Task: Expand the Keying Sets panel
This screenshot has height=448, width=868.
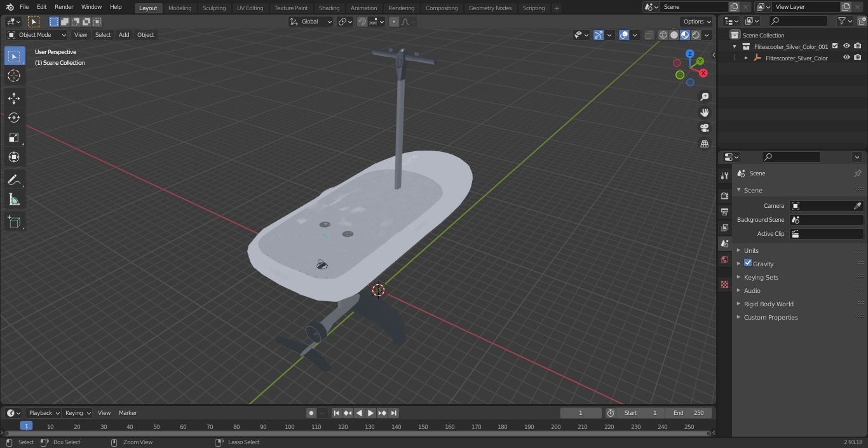Action: point(761,277)
